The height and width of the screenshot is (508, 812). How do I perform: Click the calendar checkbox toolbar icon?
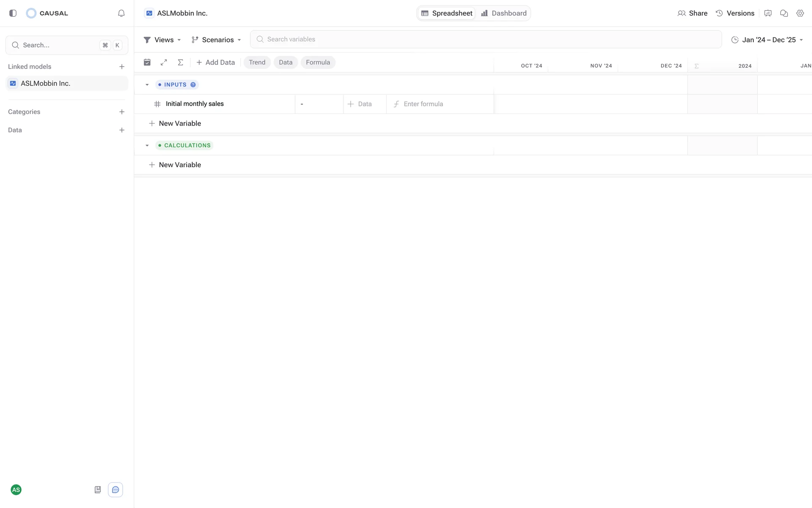tap(147, 62)
